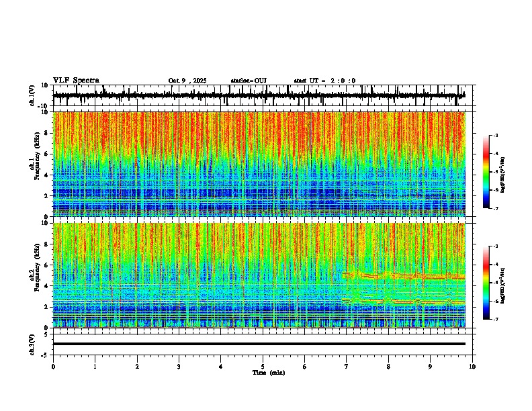This screenshot has height=411, width=532.
Task: Click the 5 kHz emission band in ch.2 spectrogram
Action: pyautogui.click(x=404, y=276)
